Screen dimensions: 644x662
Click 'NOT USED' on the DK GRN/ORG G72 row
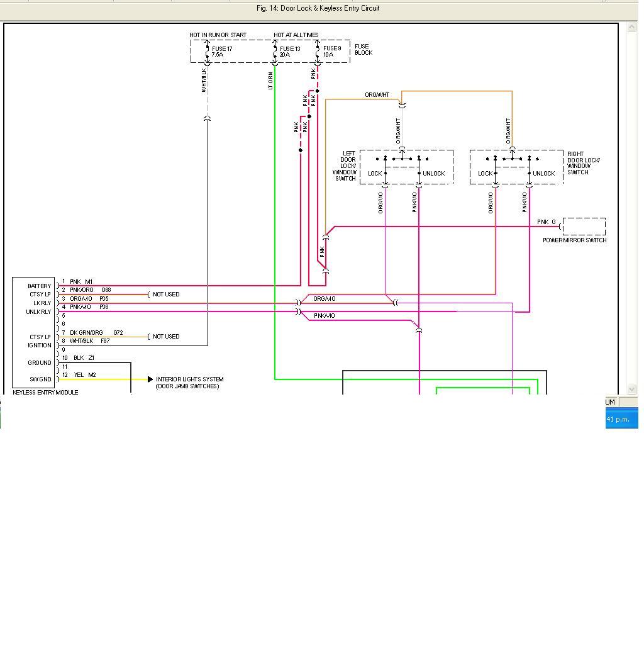(166, 337)
